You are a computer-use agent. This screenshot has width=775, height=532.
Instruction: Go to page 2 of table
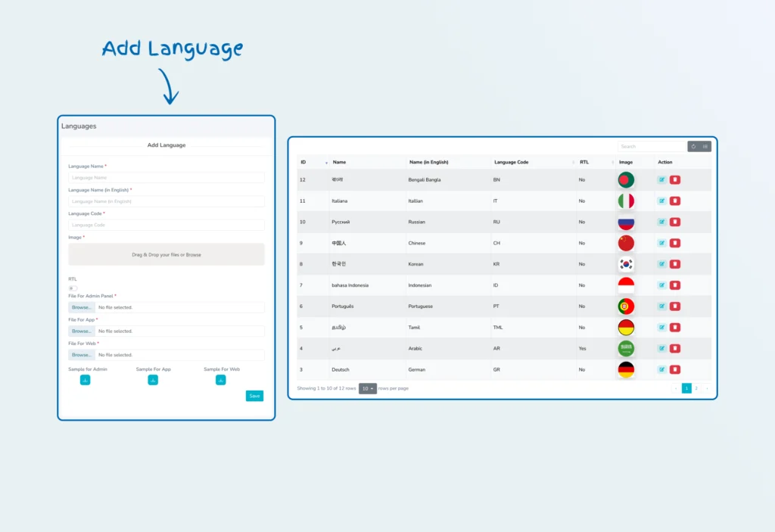click(696, 388)
